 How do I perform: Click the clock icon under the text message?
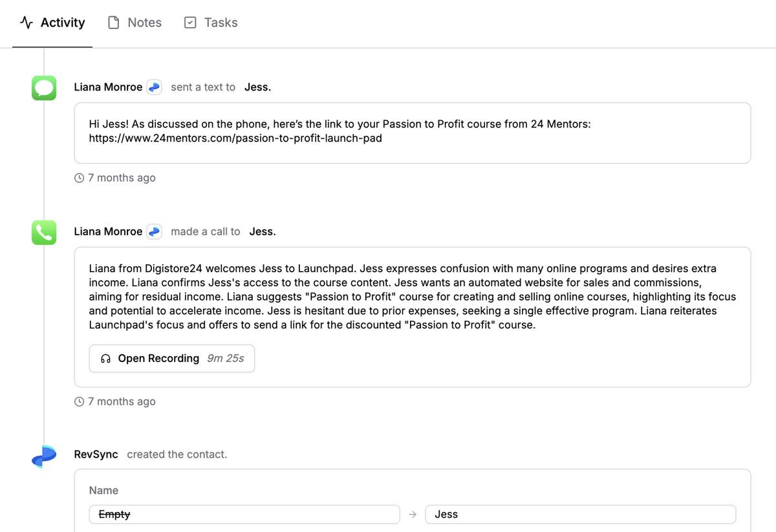[79, 177]
